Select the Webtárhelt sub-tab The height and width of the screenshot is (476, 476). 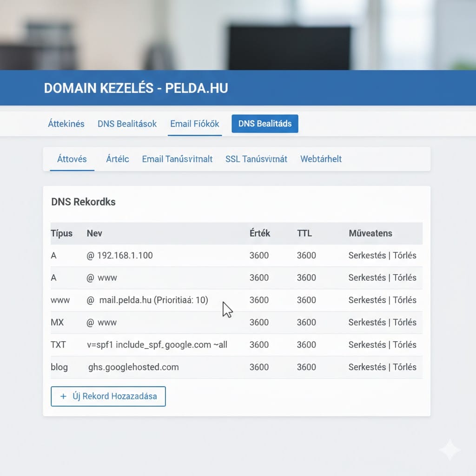(x=321, y=159)
